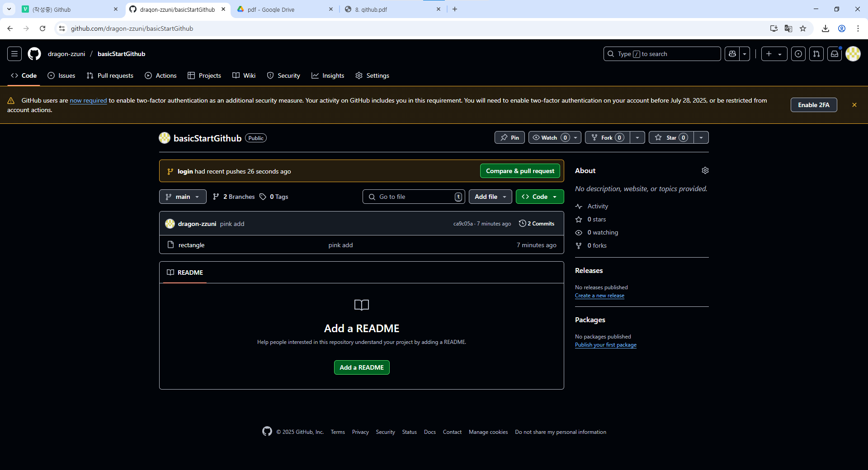Open the Wiki tab
This screenshot has height=470, width=868.
click(244, 75)
